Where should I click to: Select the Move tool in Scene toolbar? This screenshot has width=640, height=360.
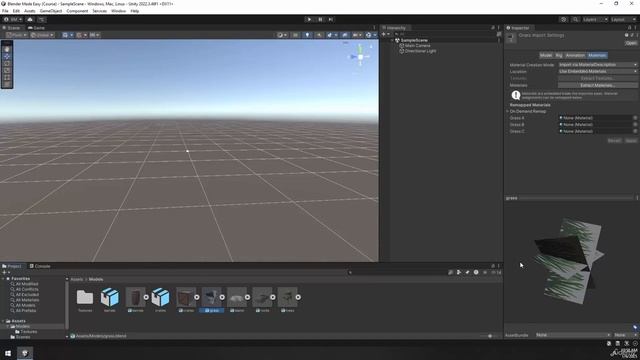7,56
